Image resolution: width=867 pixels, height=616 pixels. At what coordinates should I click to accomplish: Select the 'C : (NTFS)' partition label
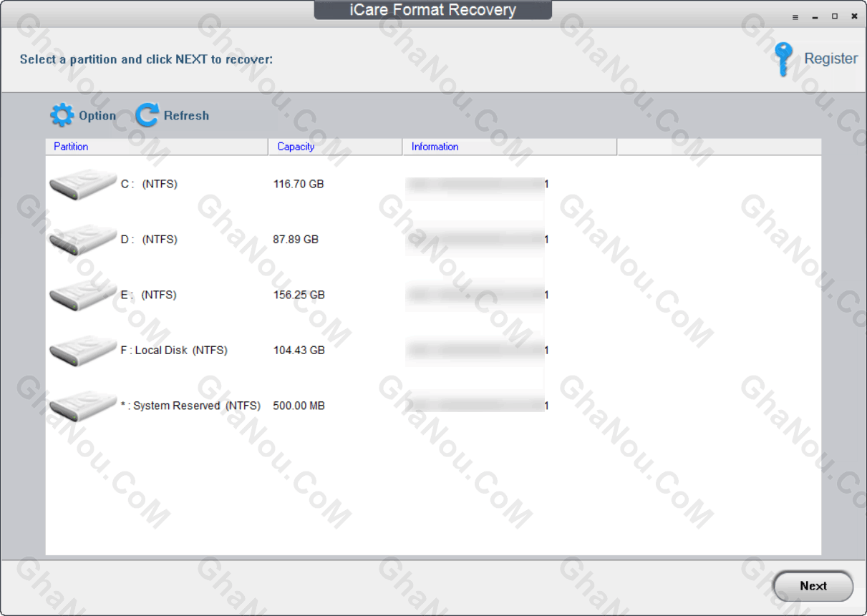149,185
